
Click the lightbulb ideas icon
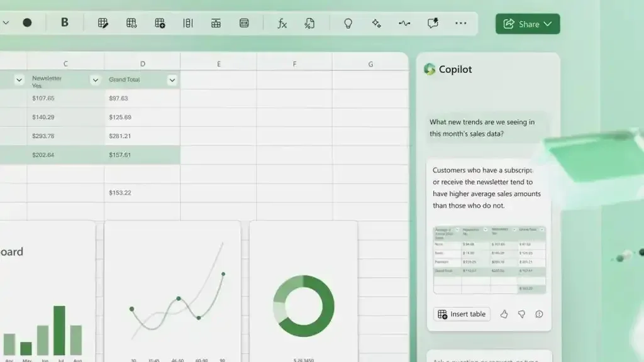pyautogui.click(x=348, y=23)
